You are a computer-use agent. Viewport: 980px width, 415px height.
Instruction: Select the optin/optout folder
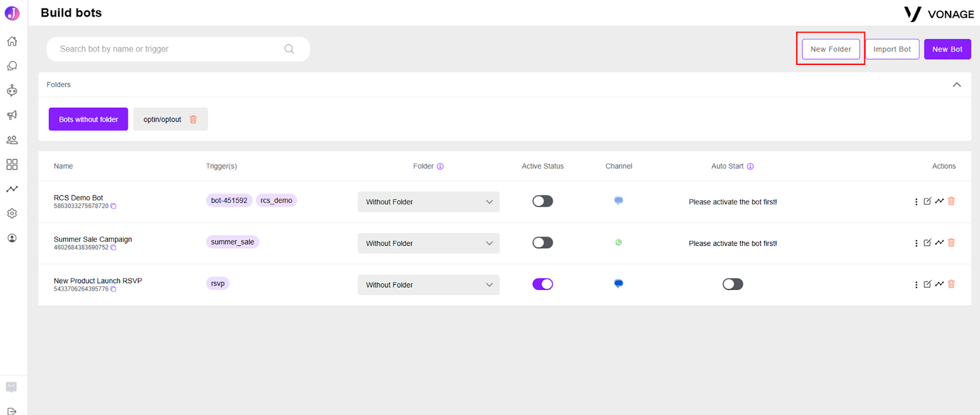(162, 120)
